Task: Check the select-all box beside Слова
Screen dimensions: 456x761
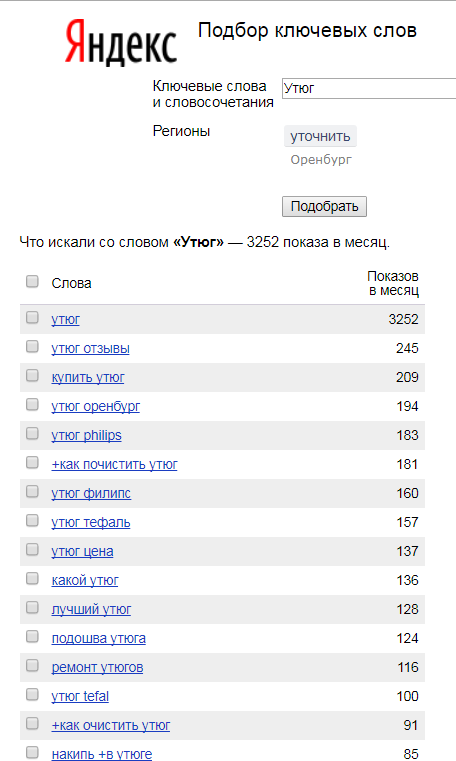Action: point(32,281)
